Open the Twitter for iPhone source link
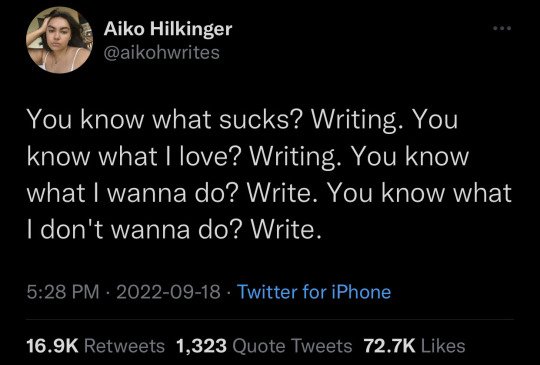Viewport: 540px width, 365px height. (314, 292)
